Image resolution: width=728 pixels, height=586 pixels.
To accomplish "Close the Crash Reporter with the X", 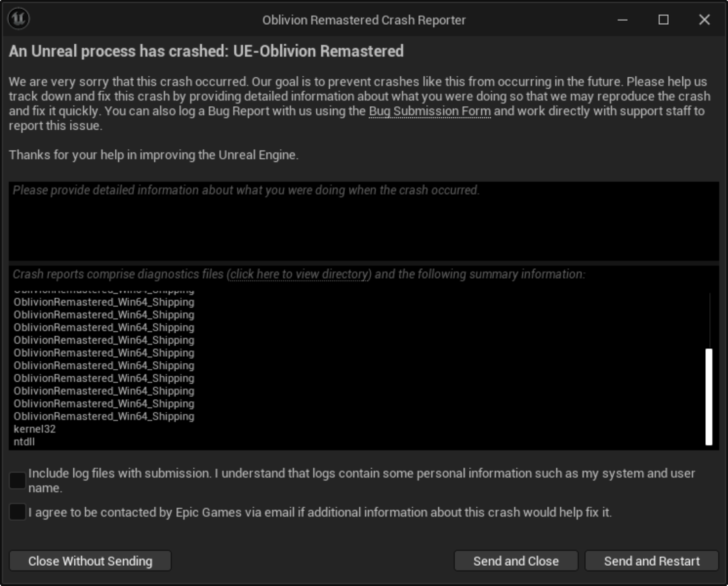I will tap(705, 20).
